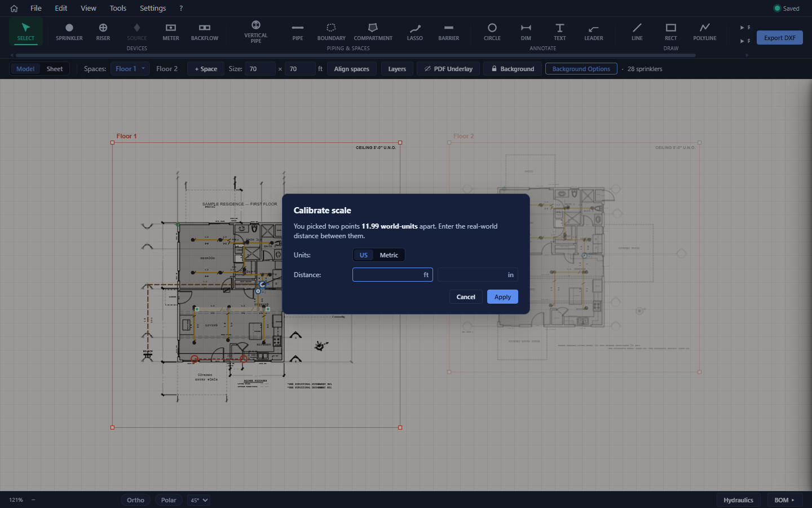Expand the BOM panel
This screenshot has width=812, height=508.
784,500
